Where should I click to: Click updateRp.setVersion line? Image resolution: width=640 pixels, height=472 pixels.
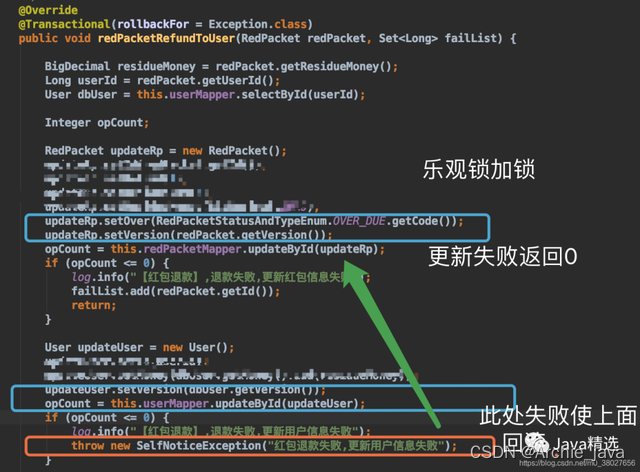pyautogui.click(x=189, y=235)
